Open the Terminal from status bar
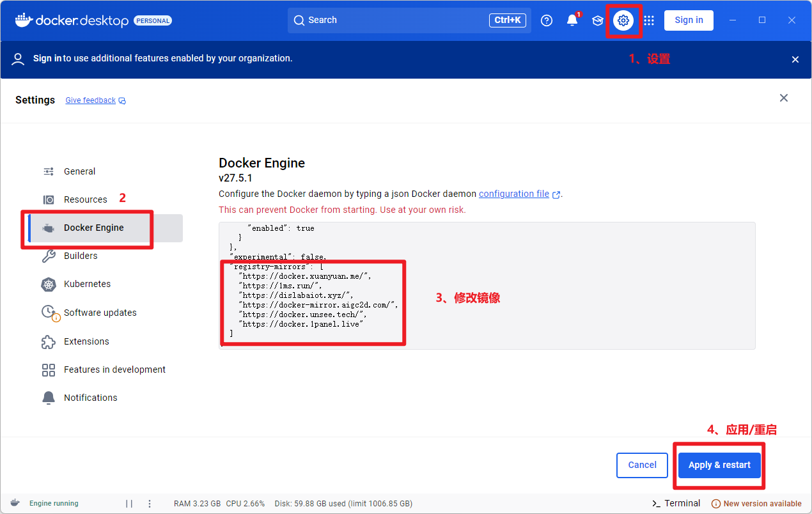 tap(676, 503)
